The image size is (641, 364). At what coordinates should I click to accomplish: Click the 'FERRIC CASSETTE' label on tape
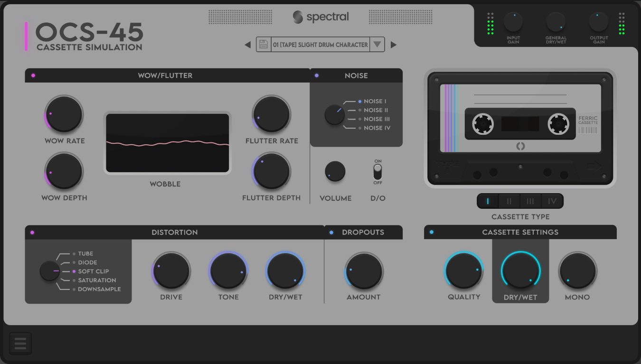coord(588,120)
